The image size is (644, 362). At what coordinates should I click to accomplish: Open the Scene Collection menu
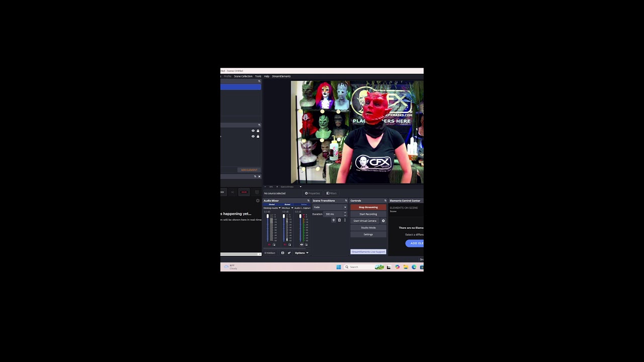243,76
